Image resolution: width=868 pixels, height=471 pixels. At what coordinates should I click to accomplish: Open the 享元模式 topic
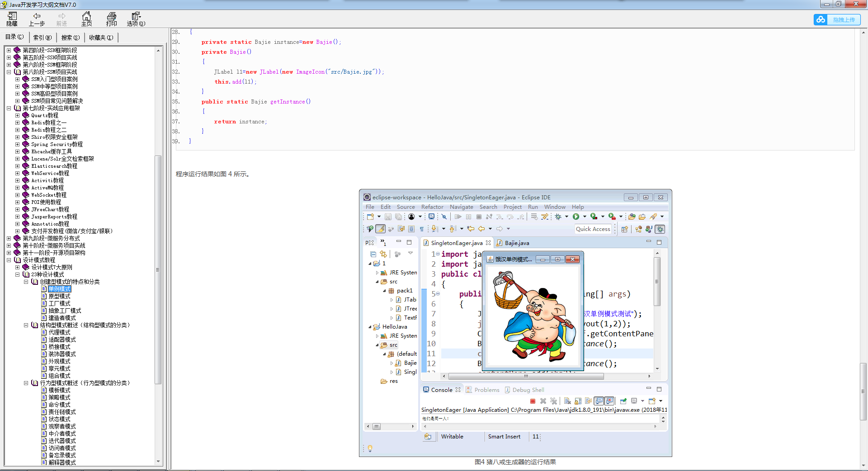(59, 368)
